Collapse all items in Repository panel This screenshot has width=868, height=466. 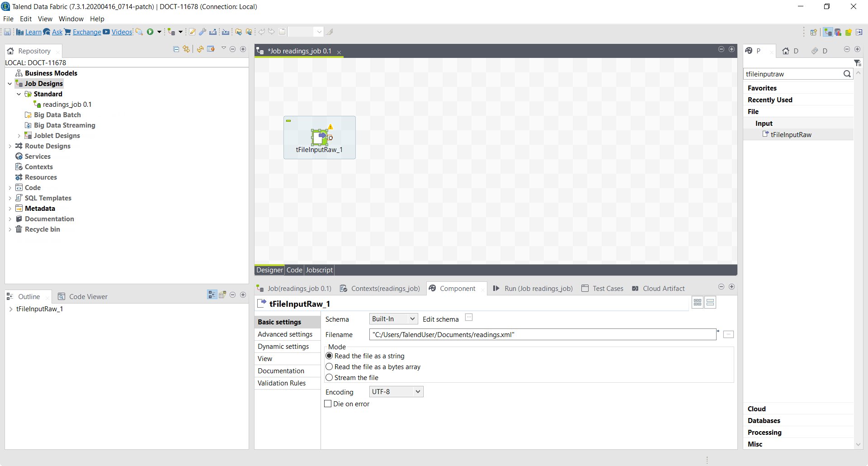[x=176, y=49]
